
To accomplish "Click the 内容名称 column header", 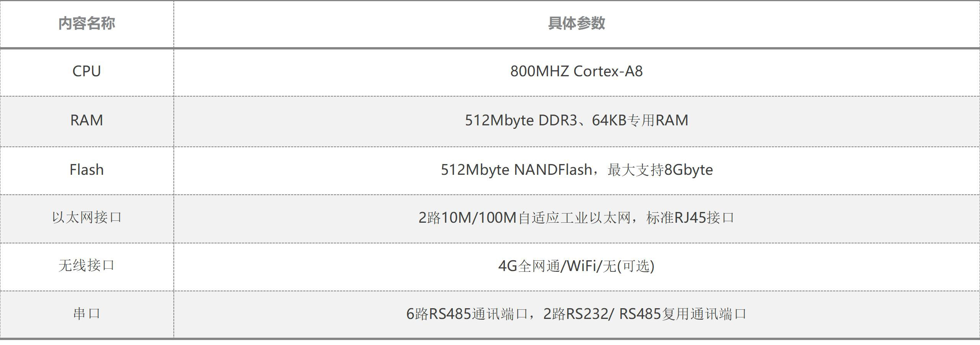I will [x=87, y=24].
